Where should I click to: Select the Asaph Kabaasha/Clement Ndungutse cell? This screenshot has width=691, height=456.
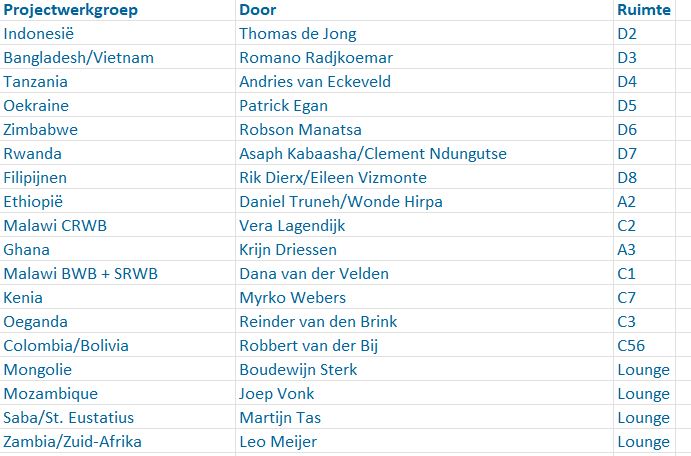373,154
